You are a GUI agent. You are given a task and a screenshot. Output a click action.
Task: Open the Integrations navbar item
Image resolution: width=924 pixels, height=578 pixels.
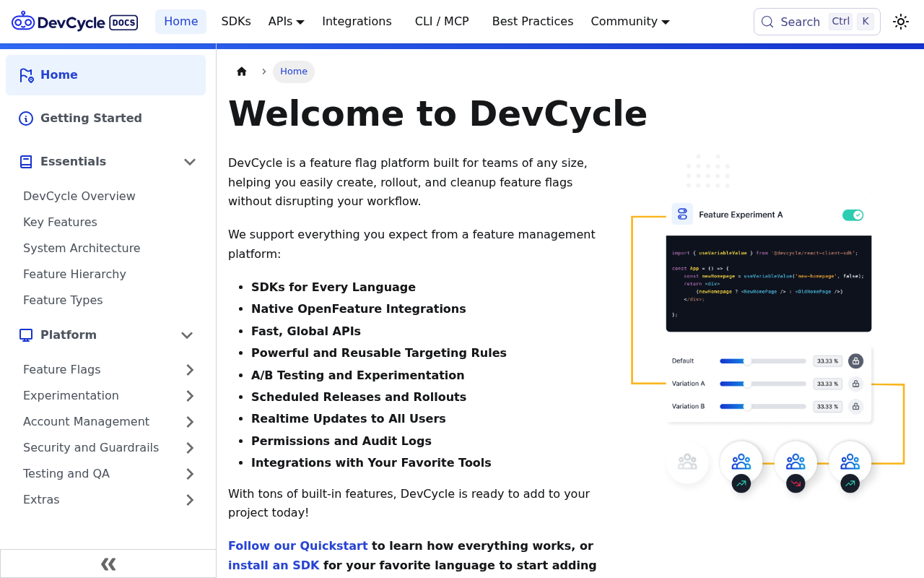click(357, 22)
